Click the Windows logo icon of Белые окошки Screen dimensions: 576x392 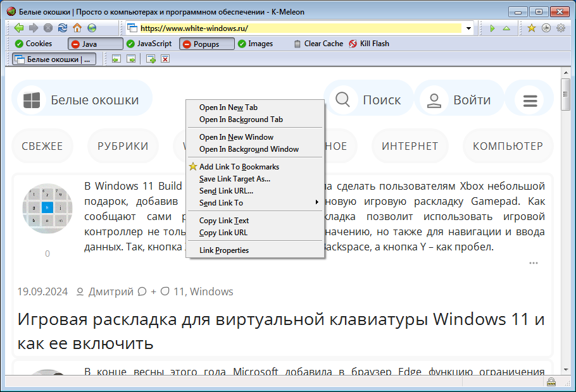tap(32, 100)
